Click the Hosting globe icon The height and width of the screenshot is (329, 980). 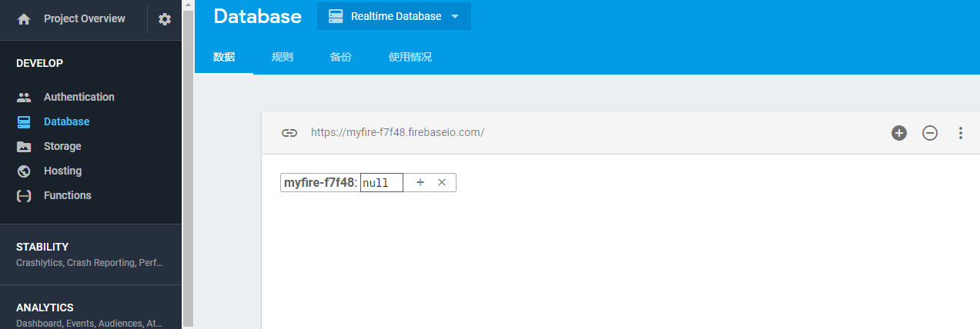[24, 171]
